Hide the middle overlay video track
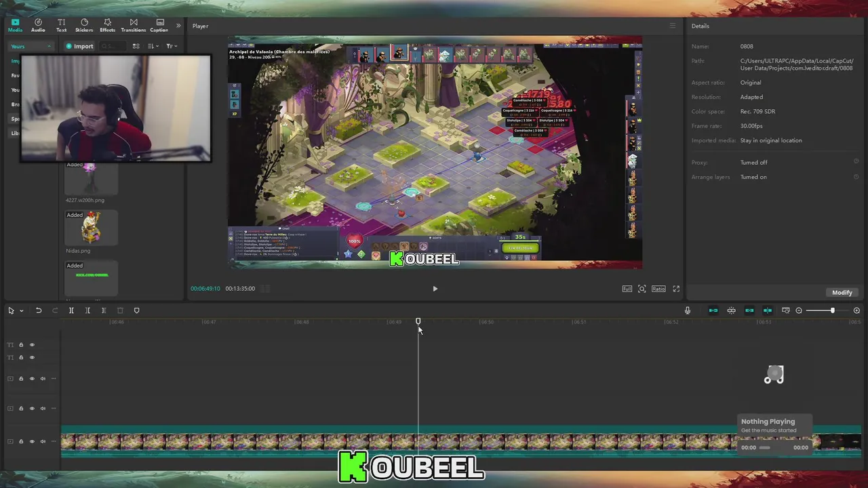 click(32, 409)
